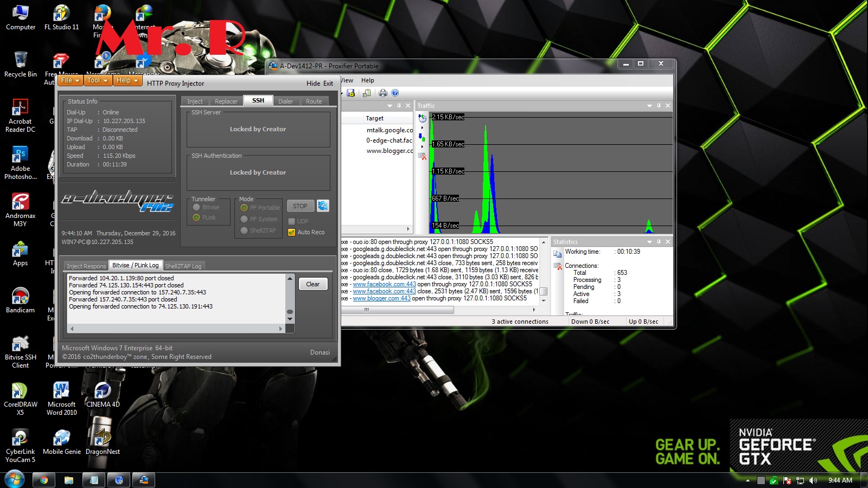The width and height of the screenshot is (868, 488).
Task: Toggle the UDP checkbox
Action: 291,221
